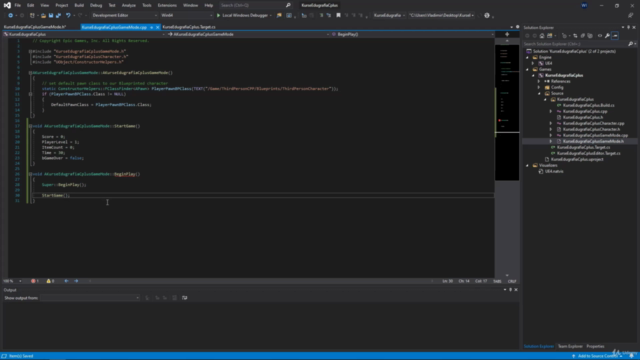Open the class scope navigation dropdown
Viewport: 640px width, 360px height.
coord(247,34)
